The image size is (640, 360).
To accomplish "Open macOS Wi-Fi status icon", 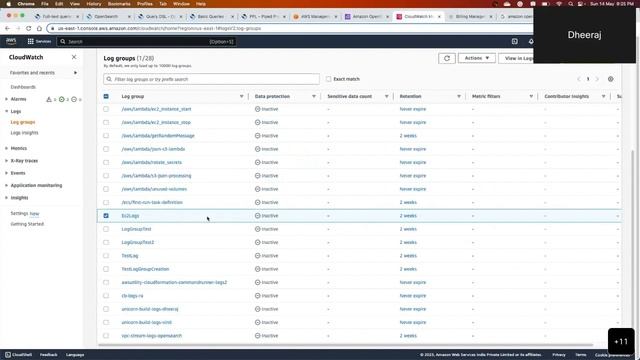I will click(x=559, y=4).
